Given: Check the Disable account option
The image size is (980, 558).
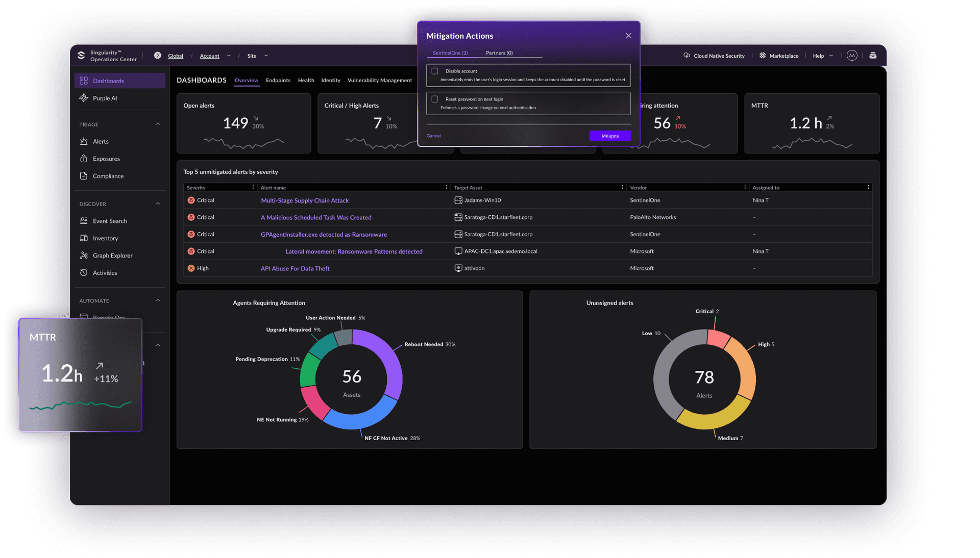Looking at the screenshot, I should 435,71.
